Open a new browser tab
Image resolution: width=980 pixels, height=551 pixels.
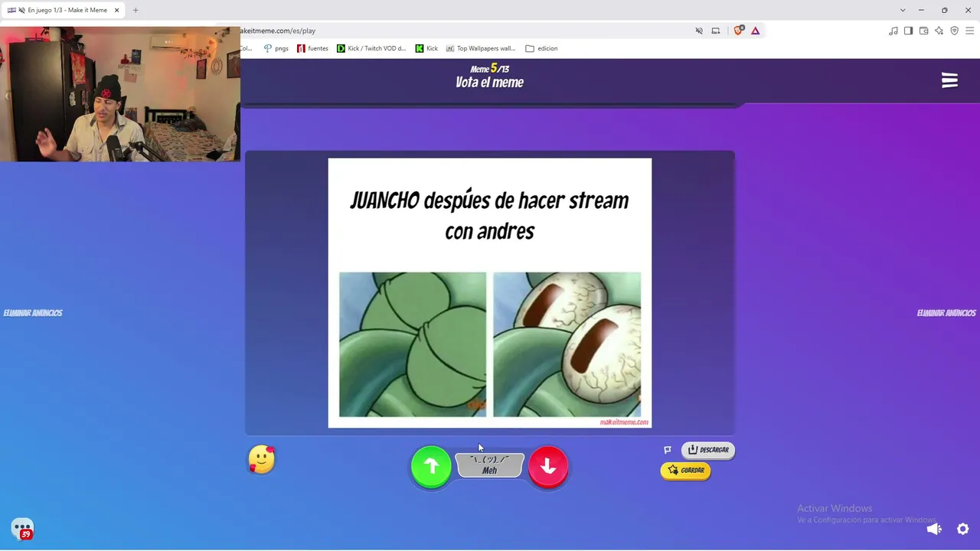[x=136, y=10]
